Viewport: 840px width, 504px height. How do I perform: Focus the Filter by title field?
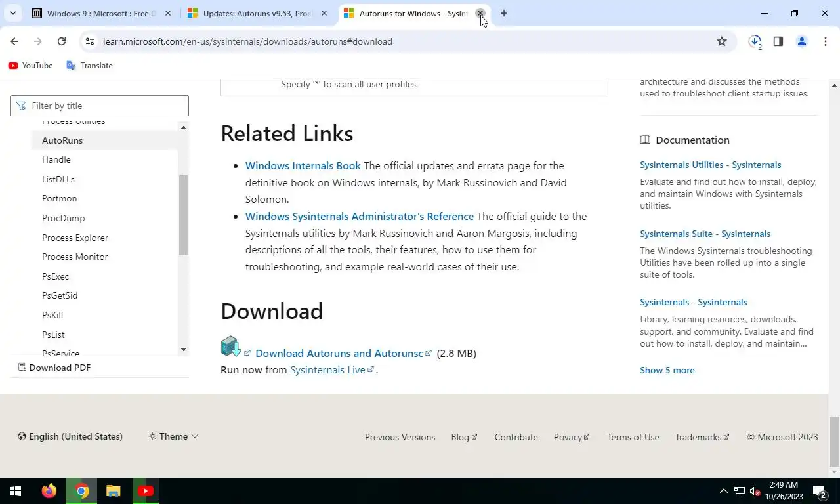coord(100,106)
